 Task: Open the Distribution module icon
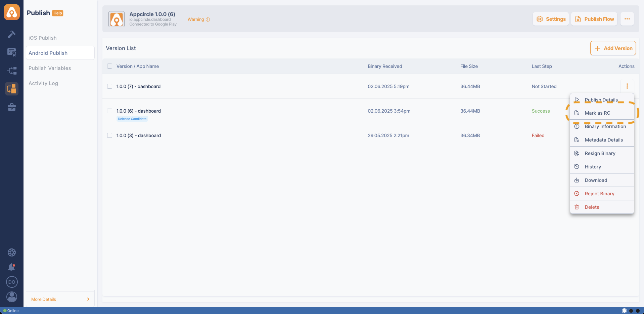12,71
